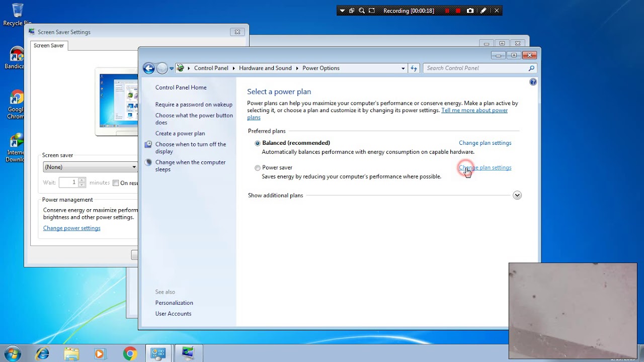Click the Wait minutes field
Screen dimensions: 644x362
[68, 183]
